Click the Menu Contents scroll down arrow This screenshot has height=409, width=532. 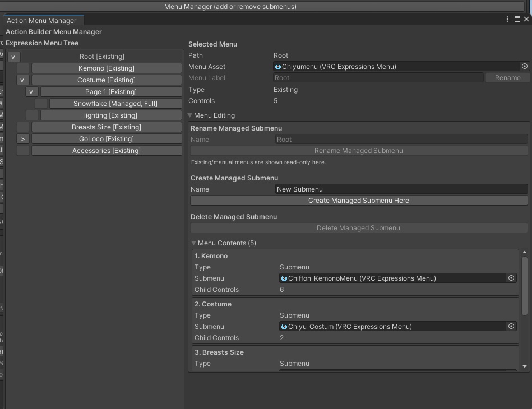tap(525, 366)
